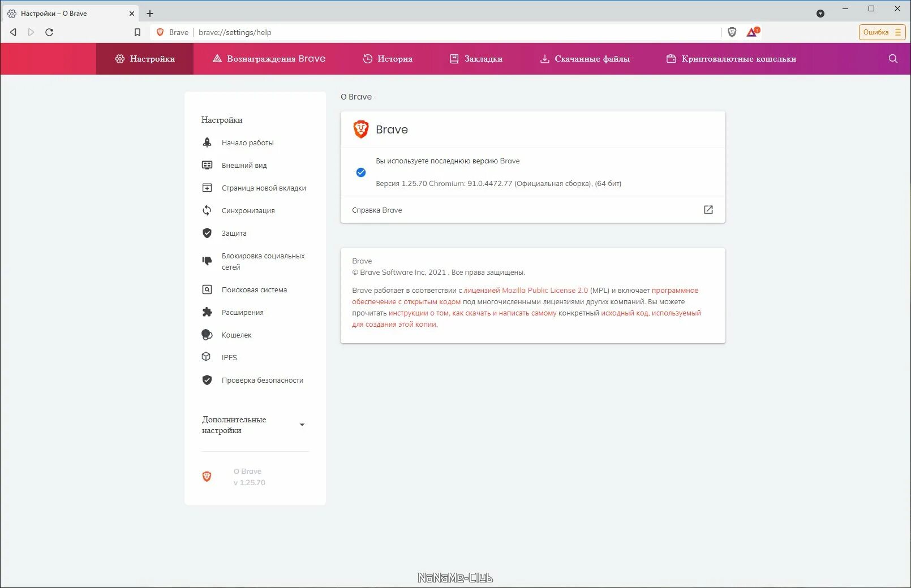Open the История tab

coord(388,59)
